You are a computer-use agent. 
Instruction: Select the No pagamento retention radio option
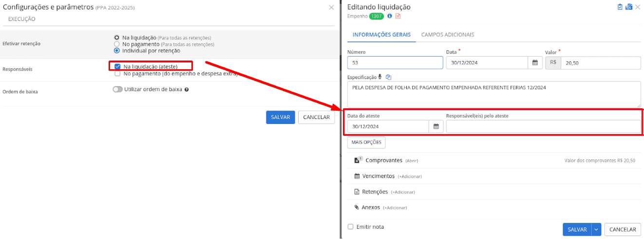[x=116, y=44]
